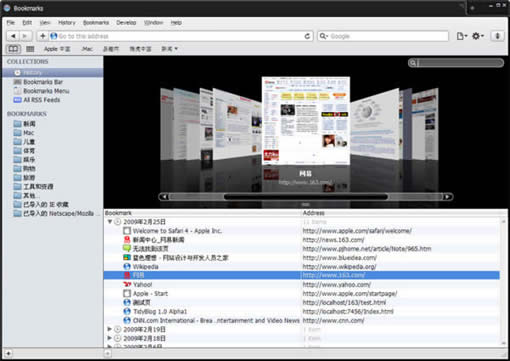The width and height of the screenshot is (510, 361).
Task: Open Top Sites grid icon
Action: [x=30, y=49]
